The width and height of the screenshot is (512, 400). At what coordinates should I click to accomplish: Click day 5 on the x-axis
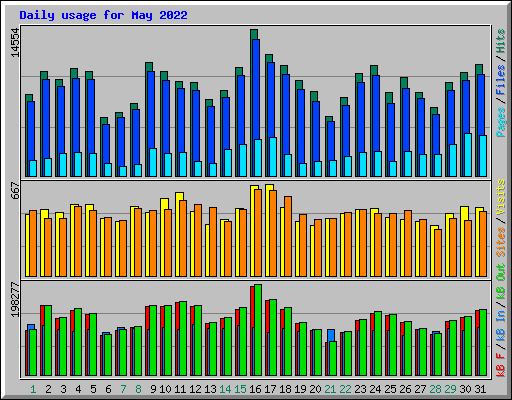(93, 389)
